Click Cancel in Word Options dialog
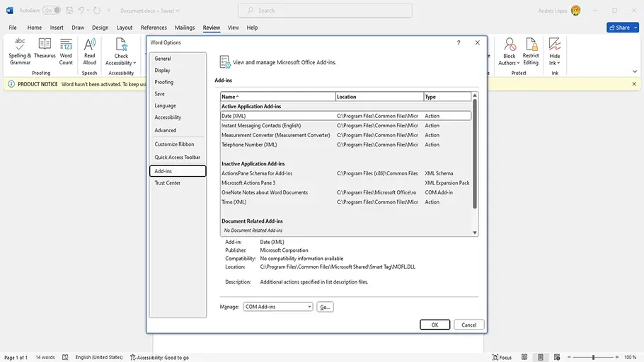 coord(468,325)
